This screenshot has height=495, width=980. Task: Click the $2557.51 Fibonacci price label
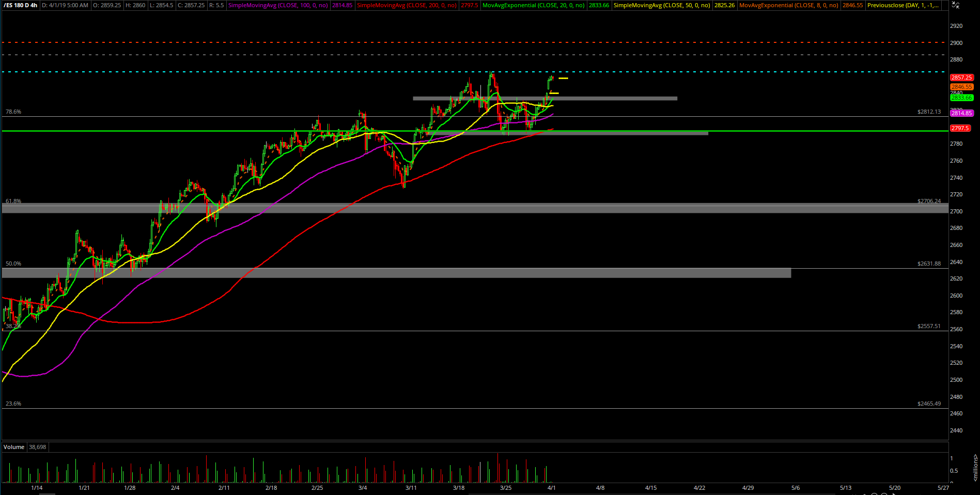click(929, 326)
